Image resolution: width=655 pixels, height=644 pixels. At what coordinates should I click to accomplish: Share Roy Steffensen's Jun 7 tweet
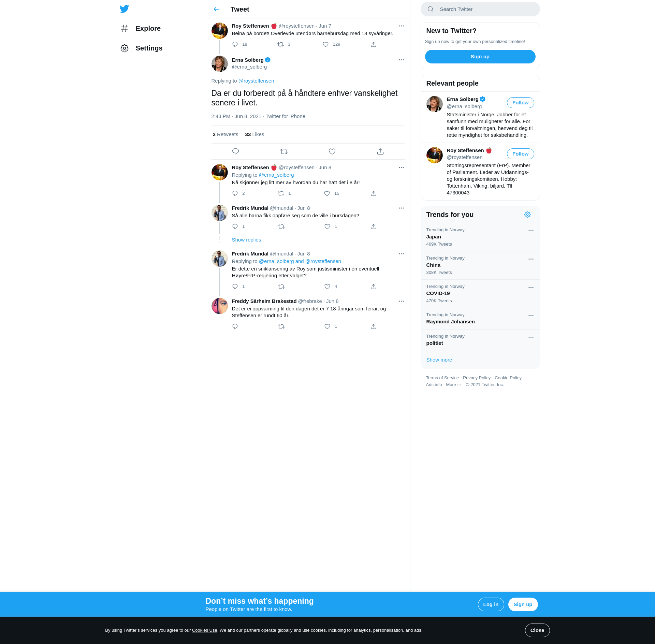(374, 44)
